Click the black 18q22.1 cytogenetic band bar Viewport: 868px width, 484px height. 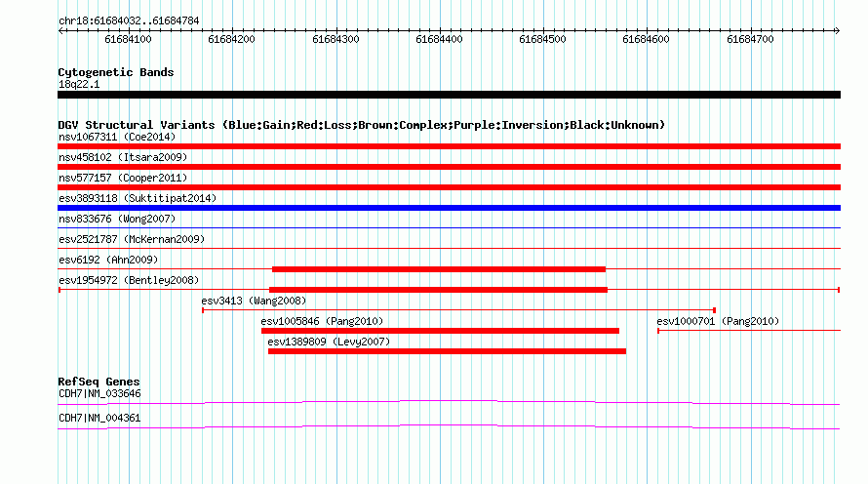(449, 95)
